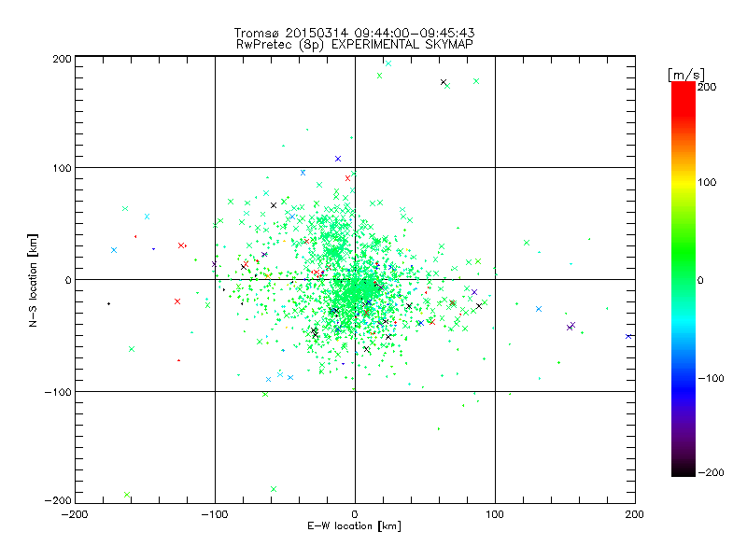Select the "[m/s]" unit label above colorbar
Viewport: 747px width, 560px height.
tap(686, 75)
